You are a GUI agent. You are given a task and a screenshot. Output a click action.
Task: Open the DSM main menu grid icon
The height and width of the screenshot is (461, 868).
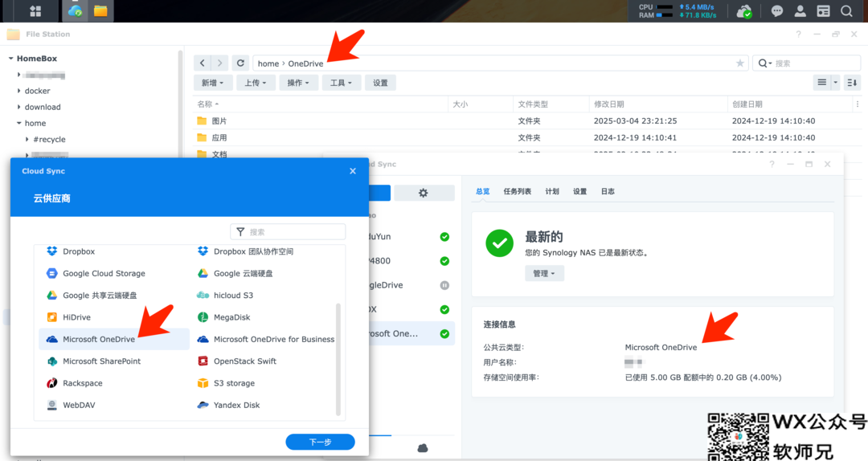click(35, 11)
